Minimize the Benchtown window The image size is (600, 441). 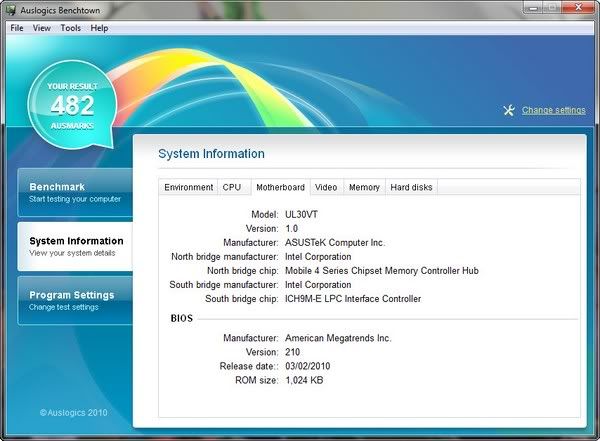(534, 8)
